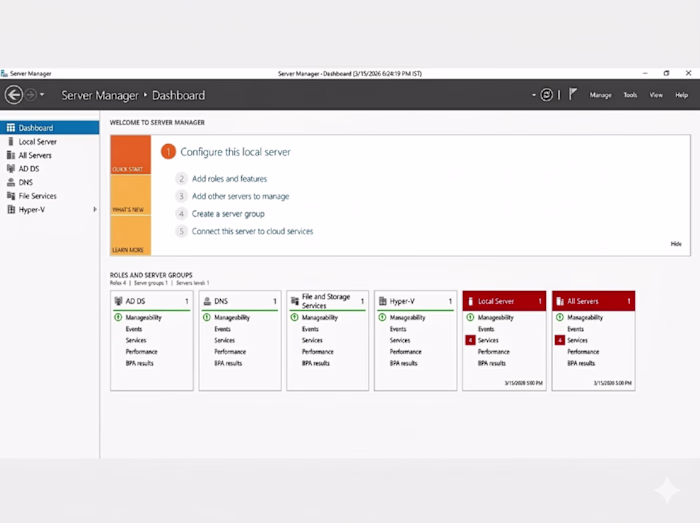The height and width of the screenshot is (523, 700).
Task: Click red Services alert badge in Local Server tile
Action: tap(470, 340)
